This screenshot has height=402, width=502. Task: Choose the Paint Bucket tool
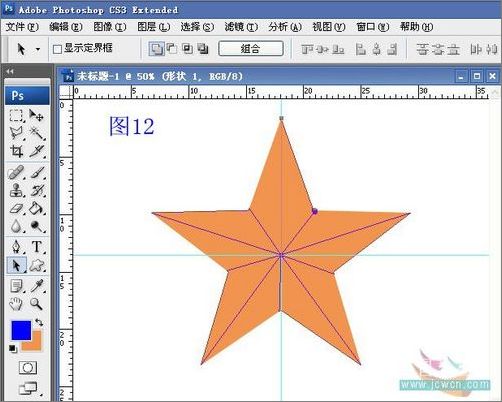point(37,209)
